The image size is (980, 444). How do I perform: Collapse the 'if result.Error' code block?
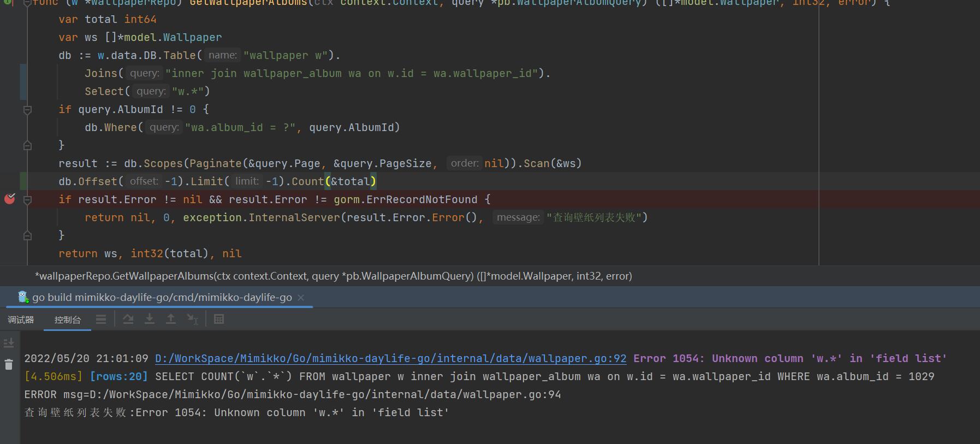coord(27,200)
